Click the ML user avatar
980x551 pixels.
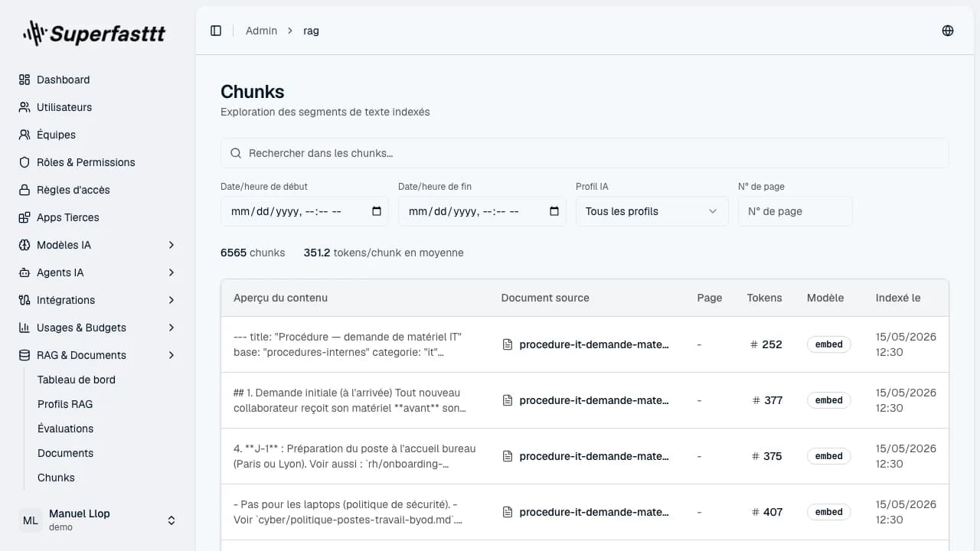(x=31, y=520)
